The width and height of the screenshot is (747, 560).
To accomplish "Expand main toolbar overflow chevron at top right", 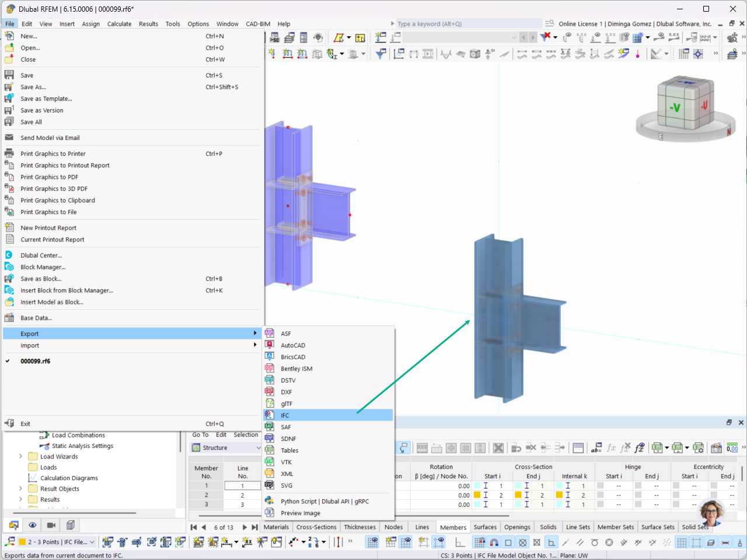I will click(743, 37).
